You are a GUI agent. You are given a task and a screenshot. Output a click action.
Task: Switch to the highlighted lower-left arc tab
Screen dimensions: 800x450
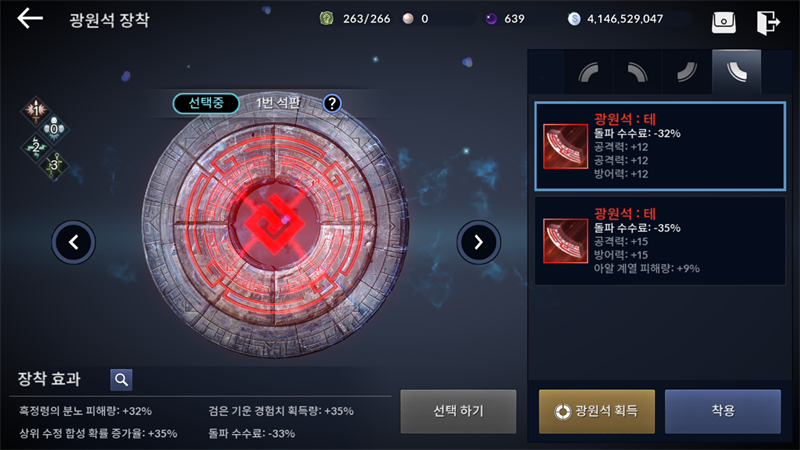click(736, 72)
